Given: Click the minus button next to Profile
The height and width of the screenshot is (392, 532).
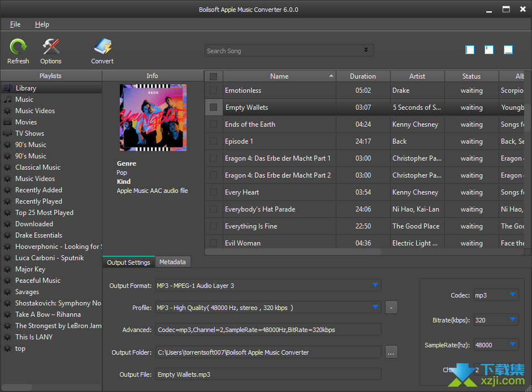Looking at the screenshot, I should 392,308.
